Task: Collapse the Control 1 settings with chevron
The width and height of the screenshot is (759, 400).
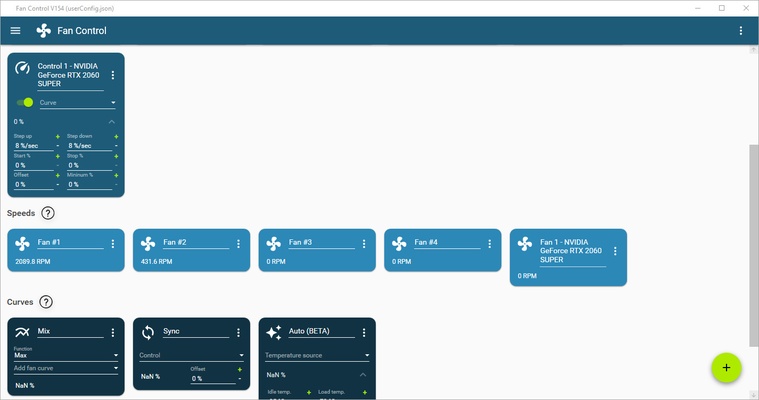Action: pyautogui.click(x=112, y=122)
